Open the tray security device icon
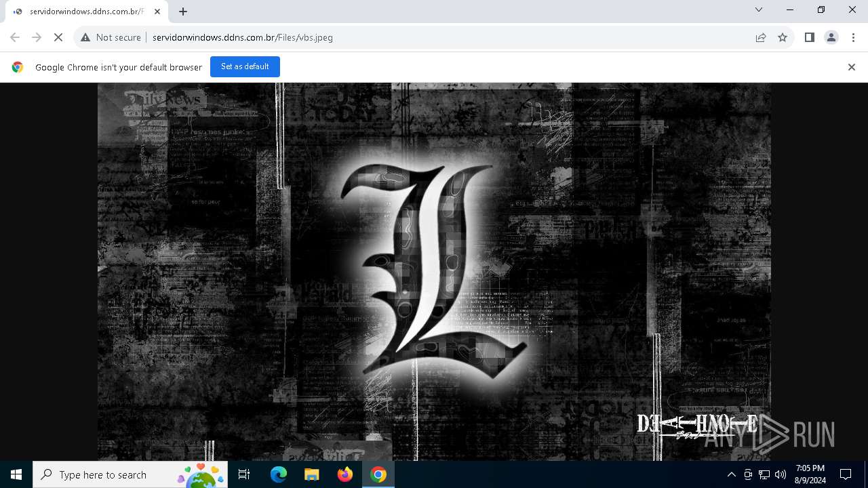Image resolution: width=868 pixels, height=488 pixels. [748, 474]
